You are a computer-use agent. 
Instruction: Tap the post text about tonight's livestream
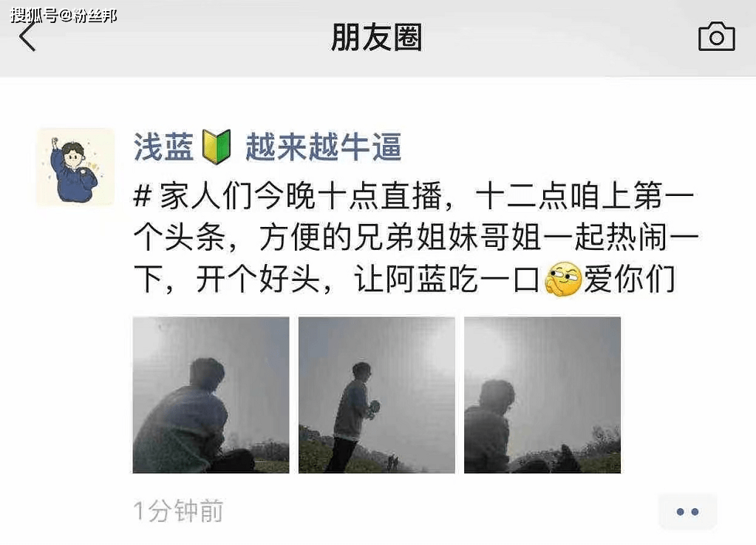click(x=415, y=238)
